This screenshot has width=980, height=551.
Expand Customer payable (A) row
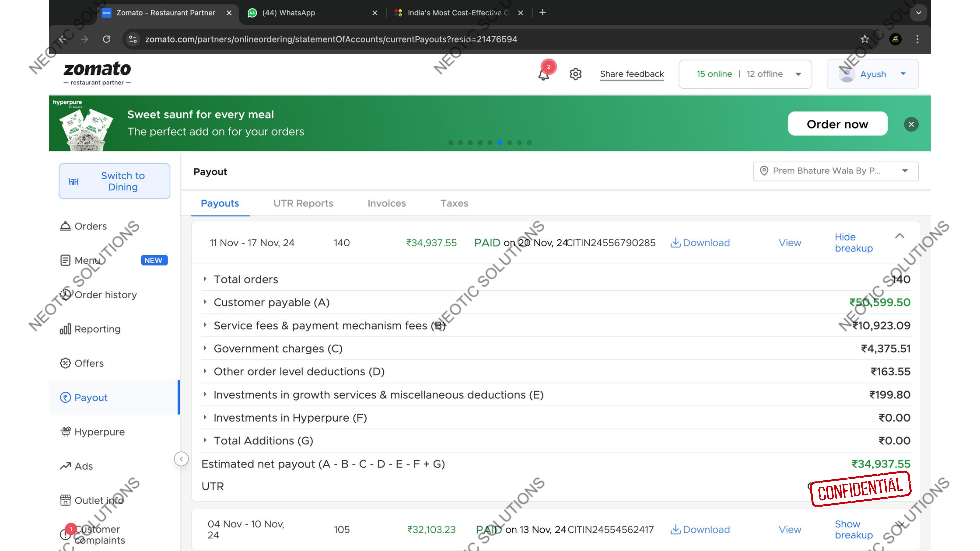[x=205, y=302]
